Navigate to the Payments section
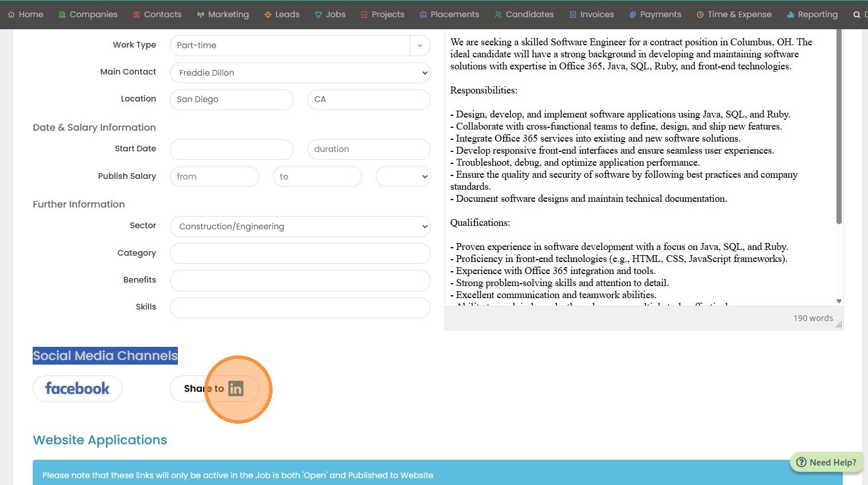This screenshot has width=868, height=485. tap(655, 14)
